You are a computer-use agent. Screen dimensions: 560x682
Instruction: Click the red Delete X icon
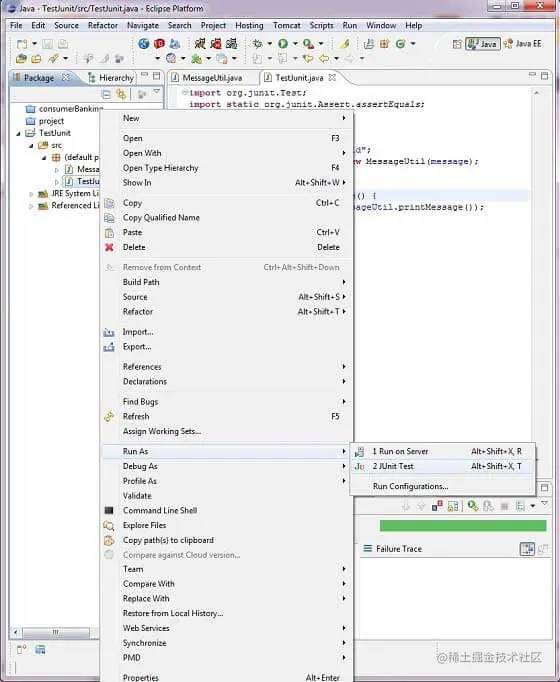[109, 247]
